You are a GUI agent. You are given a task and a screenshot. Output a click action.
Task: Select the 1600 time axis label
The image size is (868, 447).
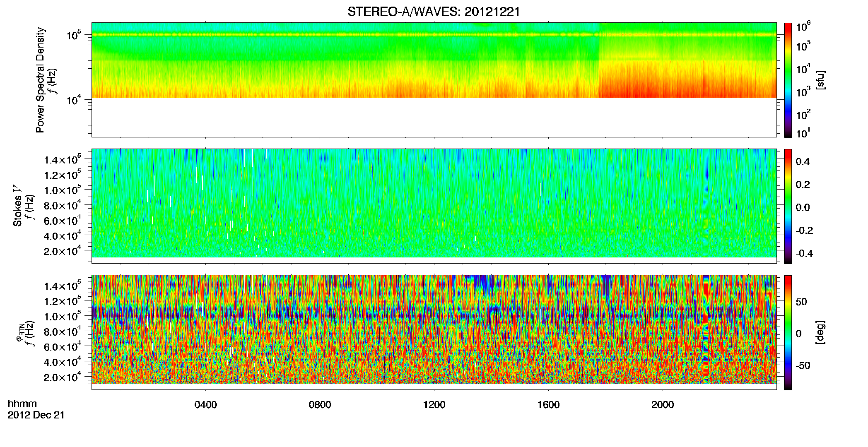click(x=549, y=405)
